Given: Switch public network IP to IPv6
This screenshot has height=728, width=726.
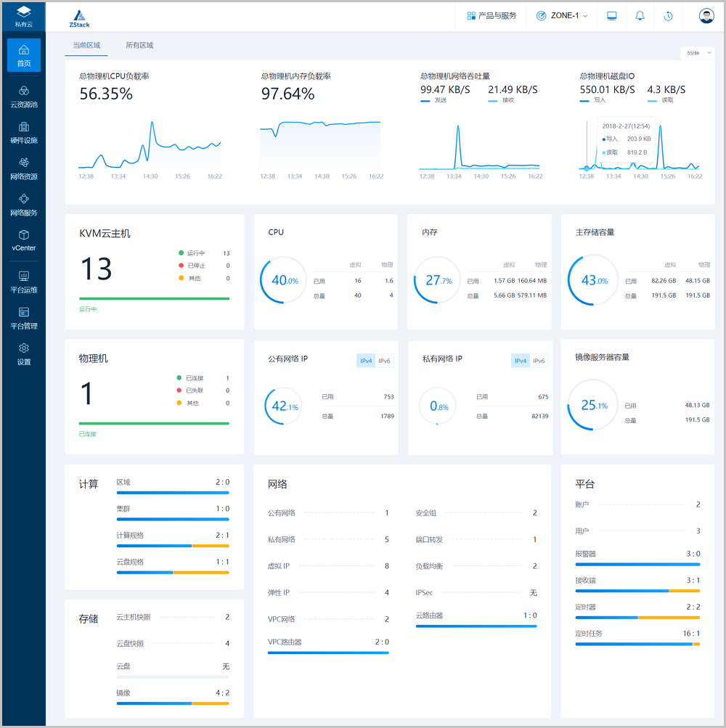Looking at the screenshot, I should point(385,361).
